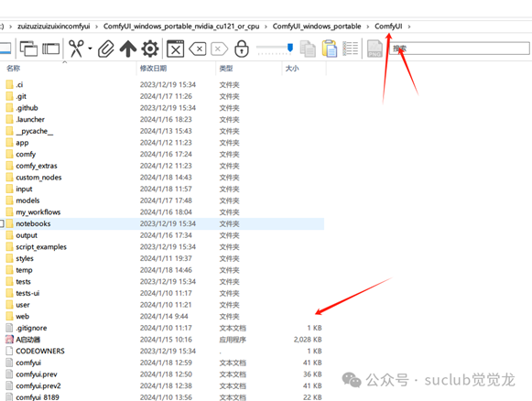Click the overlapping windows icon
The width and height of the screenshot is (532, 401).
[x=28, y=49]
